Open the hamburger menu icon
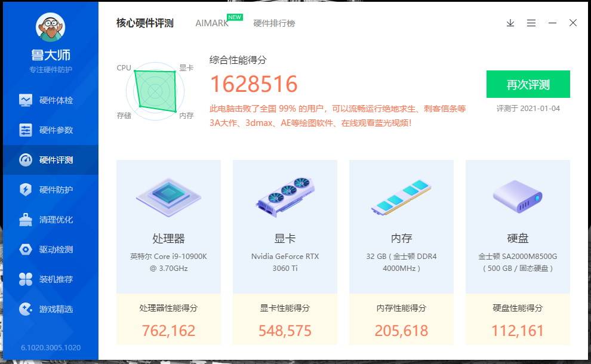Image resolution: width=591 pixels, height=364 pixels. pos(531,23)
